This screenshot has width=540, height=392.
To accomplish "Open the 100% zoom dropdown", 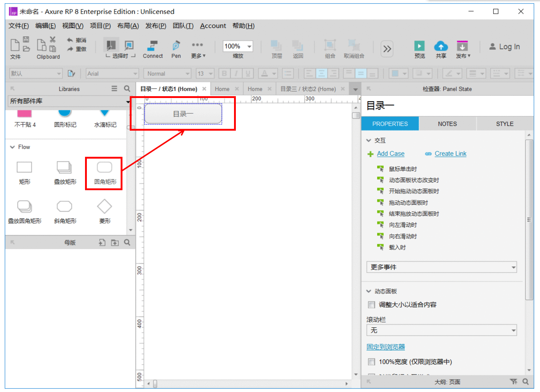I will click(238, 46).
